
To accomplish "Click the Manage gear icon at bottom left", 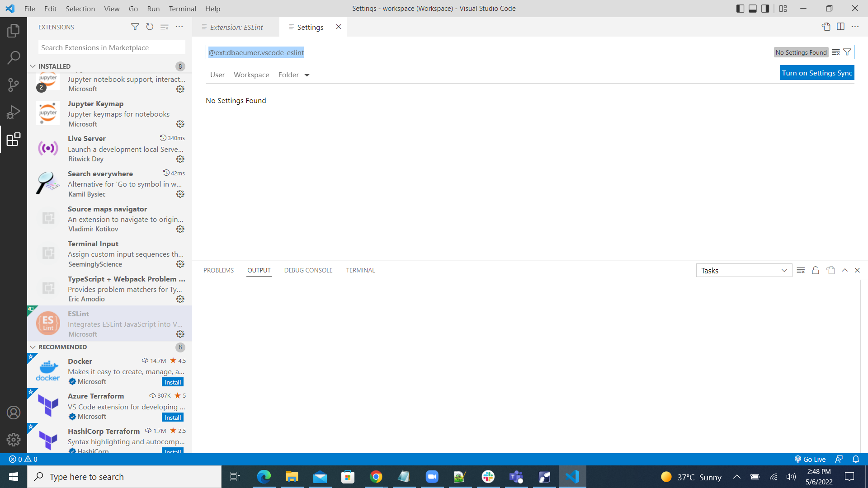I will [13, 439].
